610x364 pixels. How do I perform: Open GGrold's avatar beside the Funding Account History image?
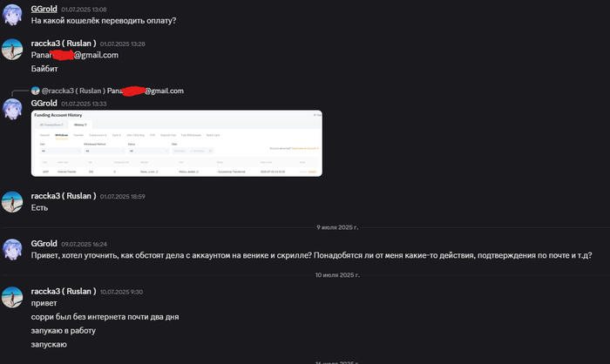12,109
